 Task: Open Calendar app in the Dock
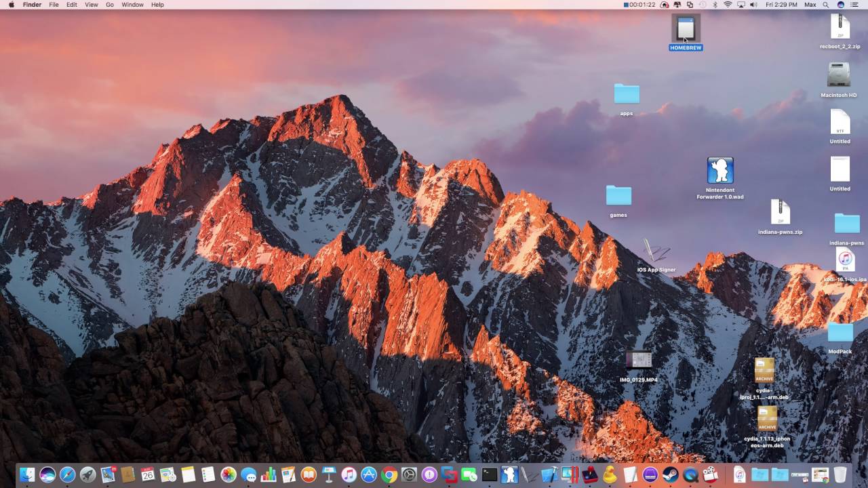[x=148, y=474]
